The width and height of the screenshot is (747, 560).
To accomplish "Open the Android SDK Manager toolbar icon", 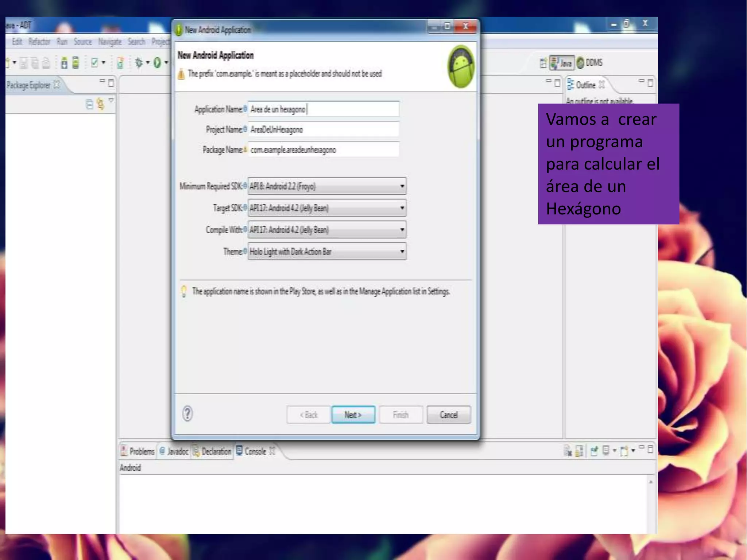I will [x=64, y=63].
